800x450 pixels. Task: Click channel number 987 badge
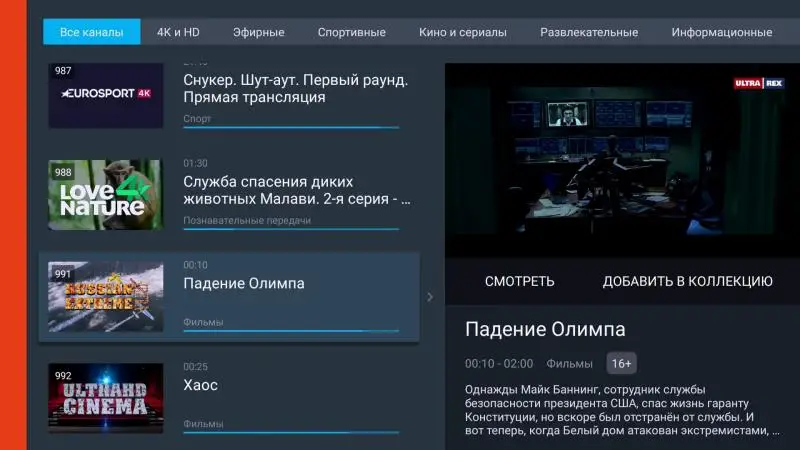point(63,70)
